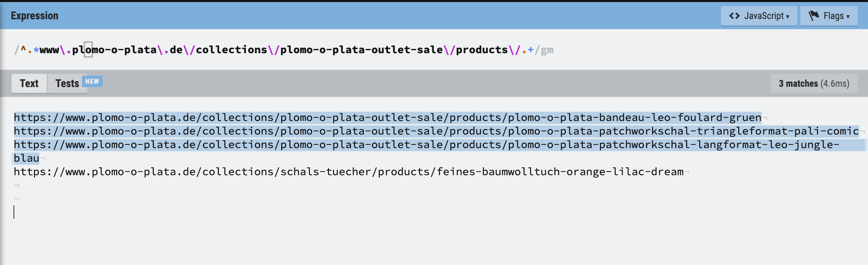Click the products segment in the expression
The height and width of the screenshot is (265, 868).
point(482,50)
